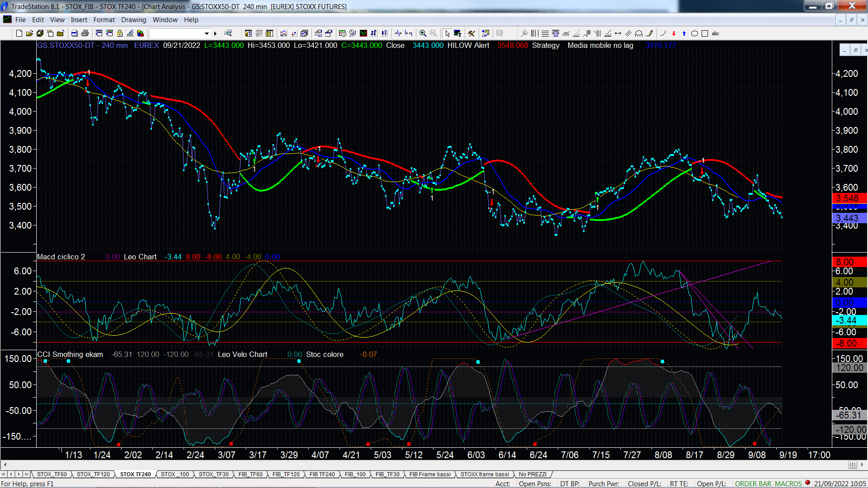The image size is (868, 488).
Task: Click the red 3,548 price marker
Action: [x=849, y=198]
